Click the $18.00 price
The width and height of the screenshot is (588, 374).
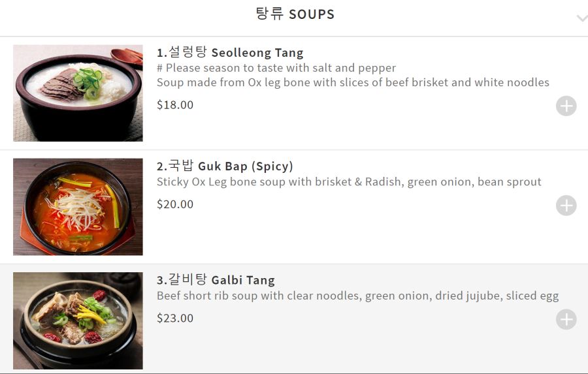[175, 104]
